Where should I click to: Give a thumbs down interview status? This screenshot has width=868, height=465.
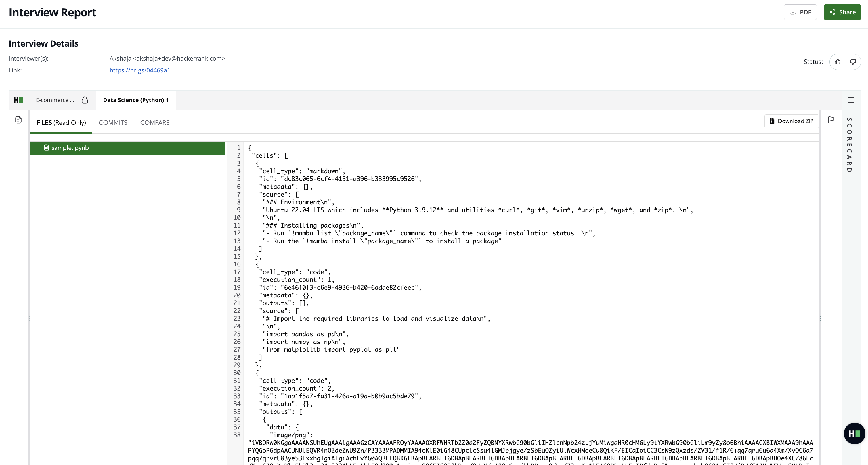click(853, 62)
